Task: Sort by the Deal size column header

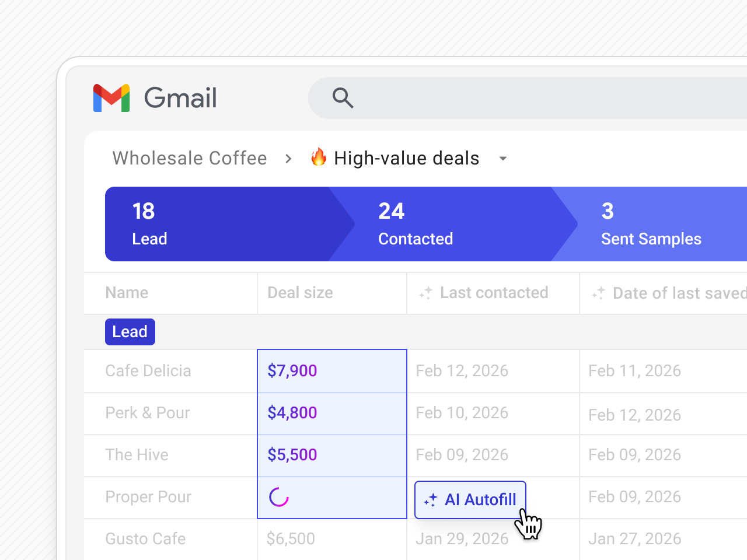Action: 300,293
